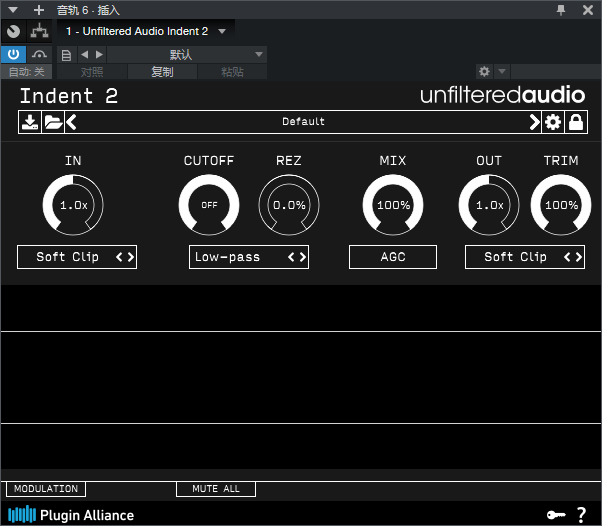This screenshot has width=602, height=526.
Task: Open input Soft Clip mode selector
Action: click(77, 257)
